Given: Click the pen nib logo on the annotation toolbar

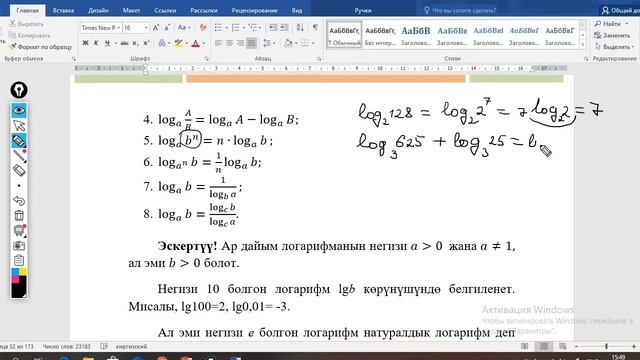Looking at the screenshot, I should (19, 90).
